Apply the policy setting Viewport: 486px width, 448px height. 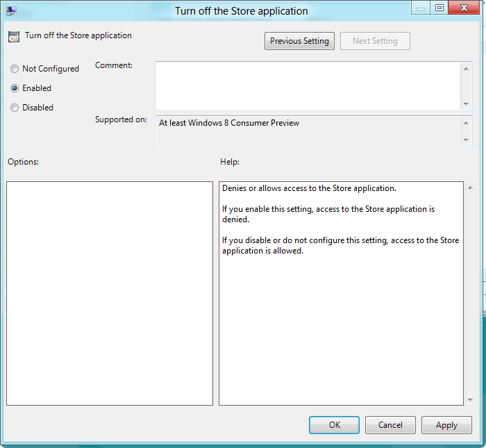446,425
